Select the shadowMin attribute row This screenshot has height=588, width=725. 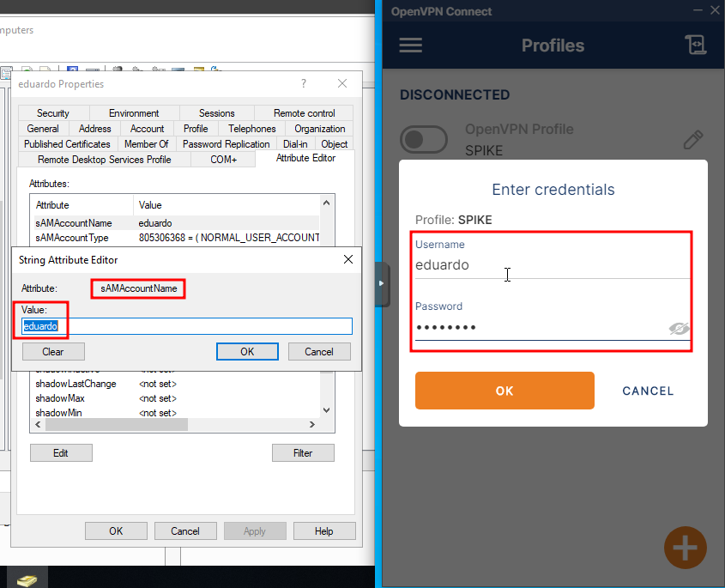pos(176,413)
